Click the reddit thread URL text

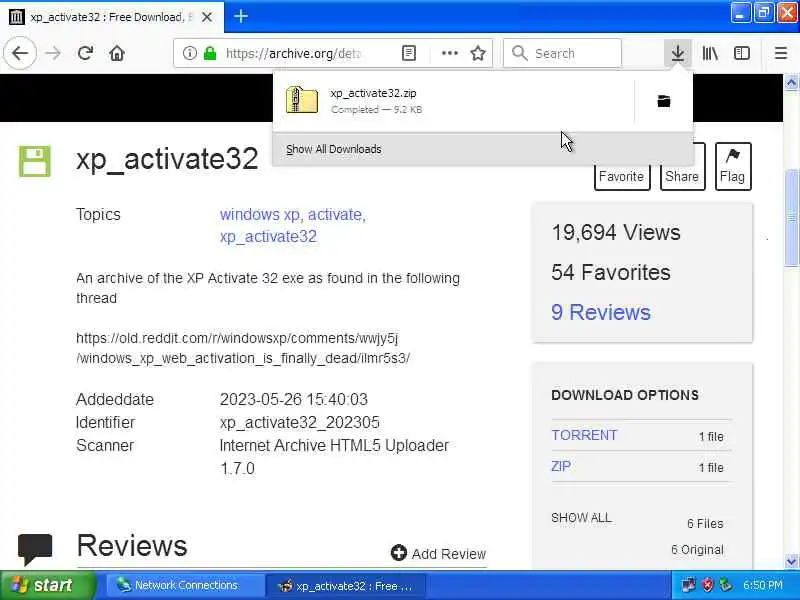(x=243, y=348)
